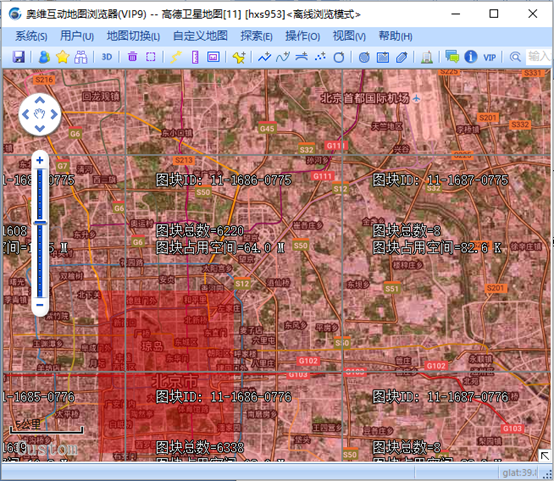Click text 图块总数=6338
Image resolution: width=554 pixels, height=481 pixels.
[200, 448]
